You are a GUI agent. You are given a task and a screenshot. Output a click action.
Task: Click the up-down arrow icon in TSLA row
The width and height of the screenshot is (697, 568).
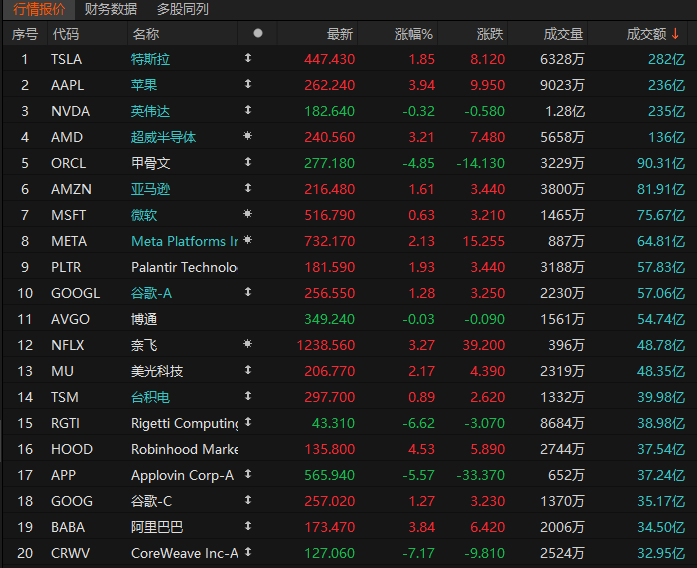click(248, 58)
